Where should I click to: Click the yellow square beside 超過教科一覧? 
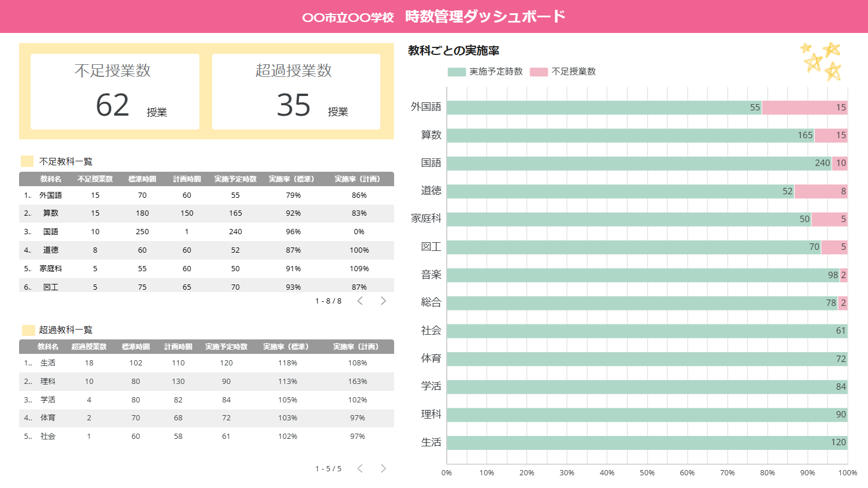pos(28,330)
